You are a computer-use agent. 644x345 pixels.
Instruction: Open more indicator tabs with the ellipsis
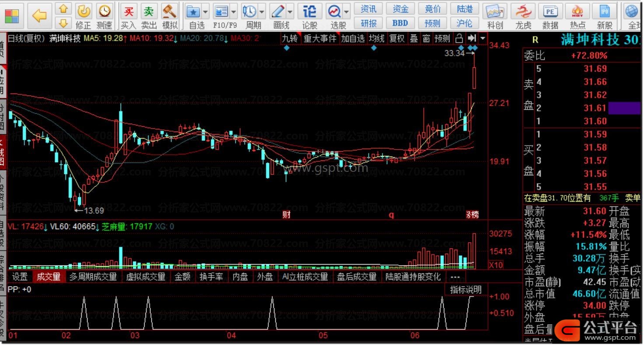(x=455, y=277)
